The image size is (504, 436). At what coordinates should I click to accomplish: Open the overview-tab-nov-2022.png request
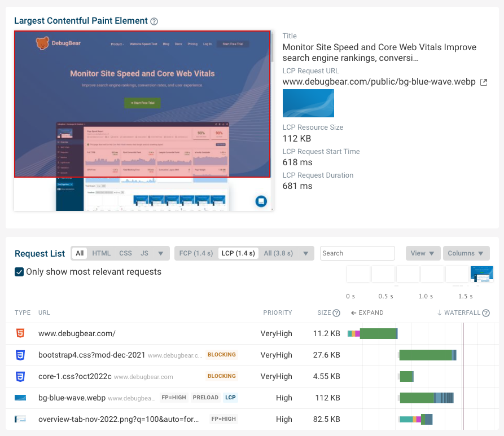tap(119, 419)
